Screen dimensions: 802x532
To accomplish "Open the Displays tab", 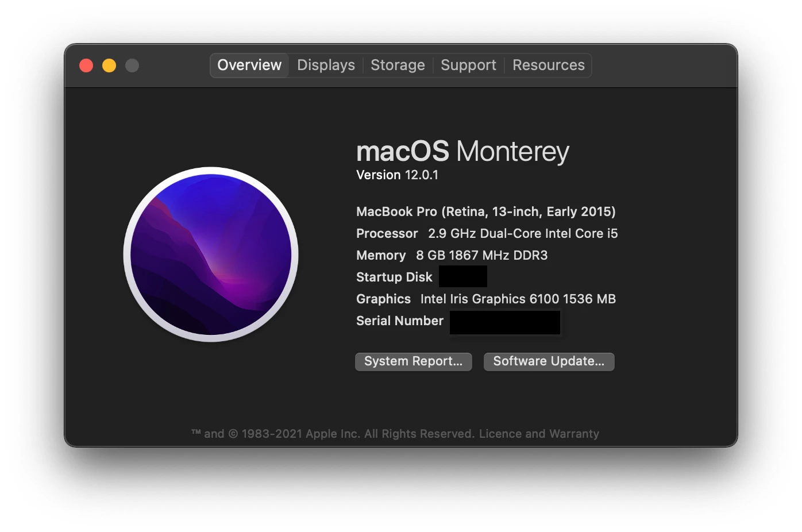I will (326, 65).
